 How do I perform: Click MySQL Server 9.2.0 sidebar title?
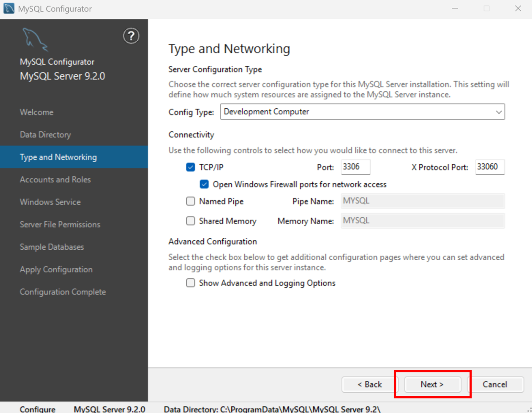coord(62,76)
